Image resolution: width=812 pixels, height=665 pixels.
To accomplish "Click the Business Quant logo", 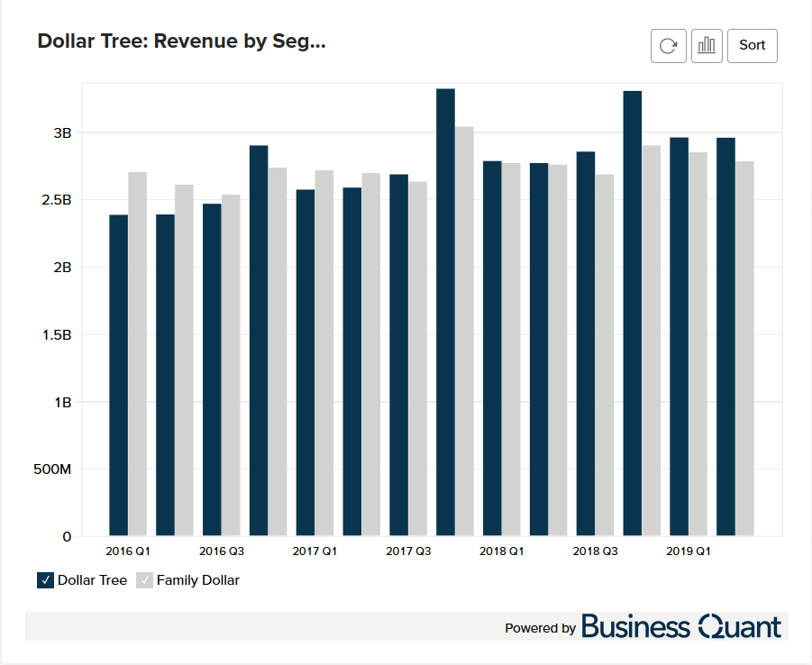I will point(682,626).
